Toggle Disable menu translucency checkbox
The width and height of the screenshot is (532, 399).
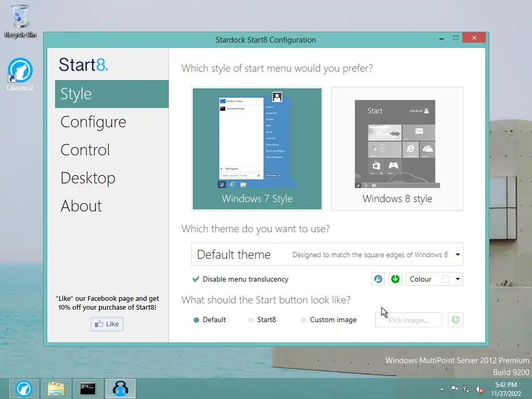tap(240, 279)
